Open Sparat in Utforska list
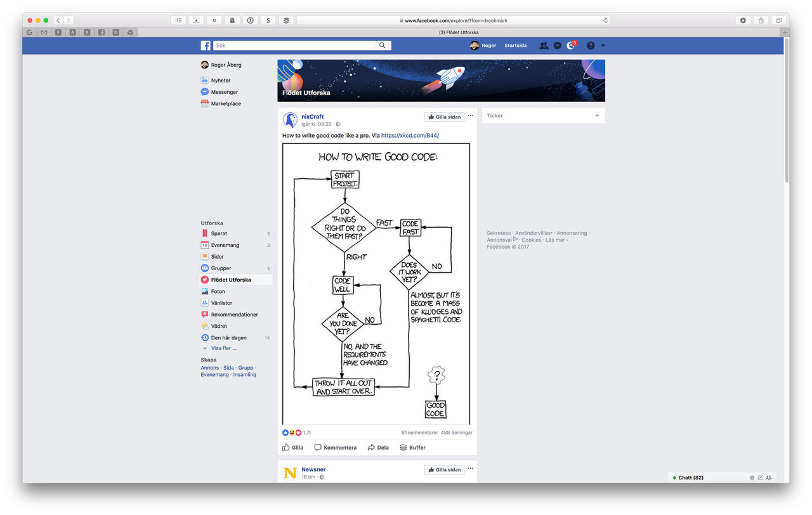 click(x=236, y=233)
